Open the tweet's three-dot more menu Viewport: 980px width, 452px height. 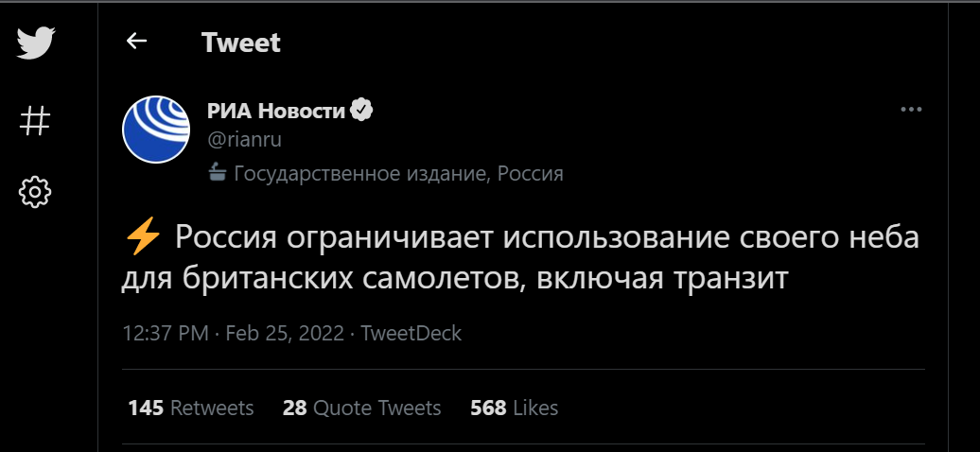[911, 110]
